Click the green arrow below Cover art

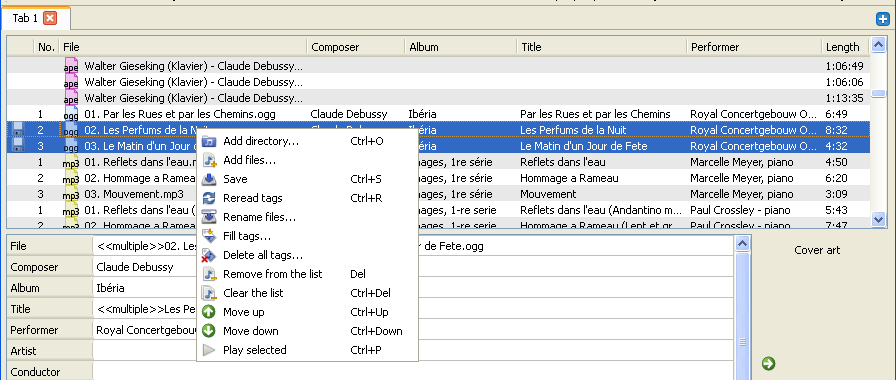coord(769,363)
